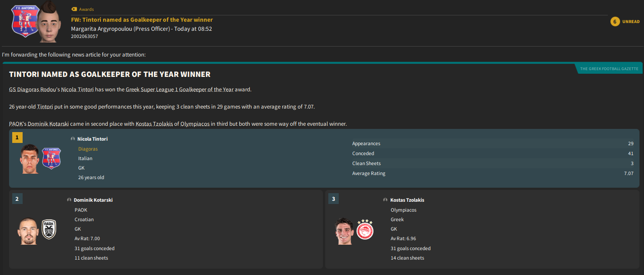Click The Greek Football Gazette tab
Viewport: 644px width, 275px height.
[609, 69]
